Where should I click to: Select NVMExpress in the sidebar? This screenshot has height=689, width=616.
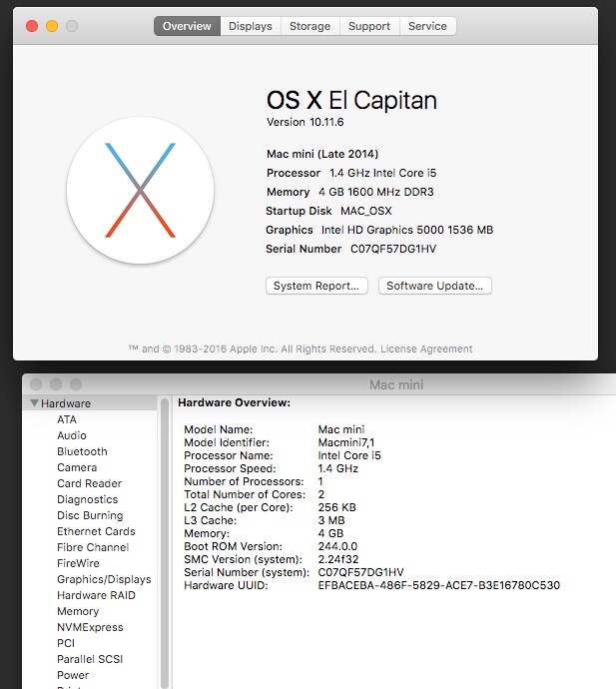click(x=90, y=627)
